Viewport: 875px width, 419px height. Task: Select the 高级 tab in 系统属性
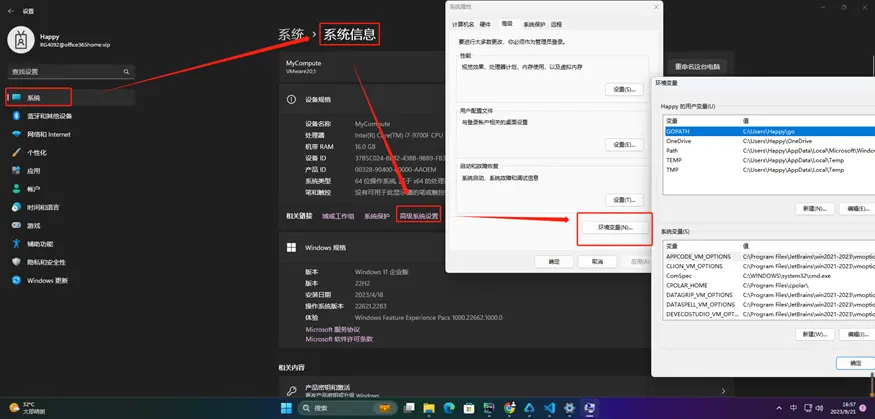507,23
